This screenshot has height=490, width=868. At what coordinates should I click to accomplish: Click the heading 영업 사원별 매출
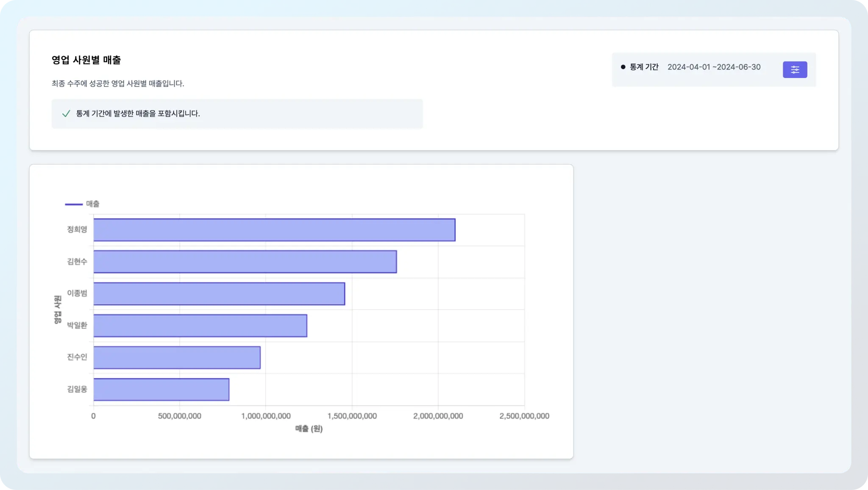pos(86,60)
